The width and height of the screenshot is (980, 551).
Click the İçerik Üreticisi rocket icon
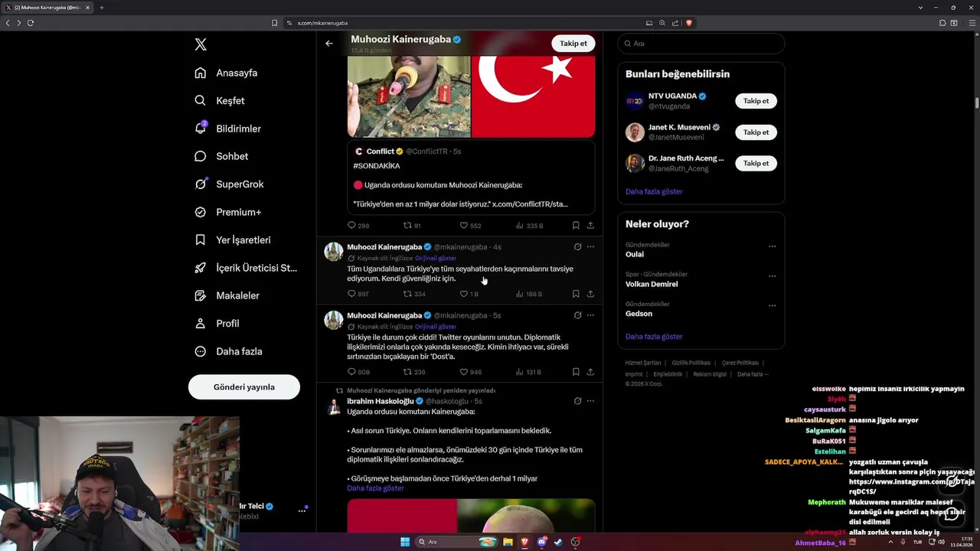click(x=201, y=268)
